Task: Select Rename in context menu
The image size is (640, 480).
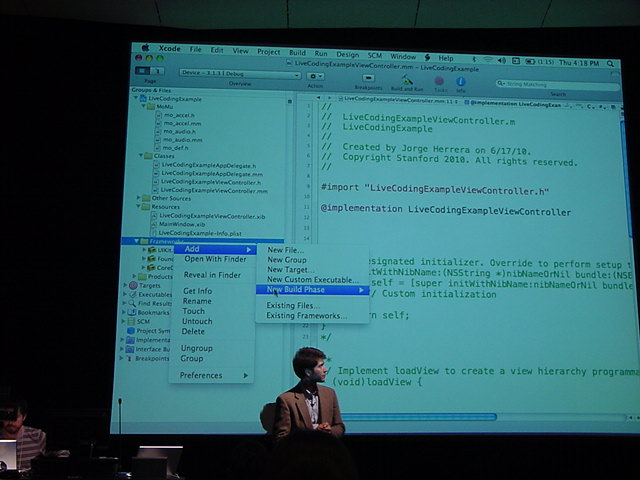Action: (197, 301)
